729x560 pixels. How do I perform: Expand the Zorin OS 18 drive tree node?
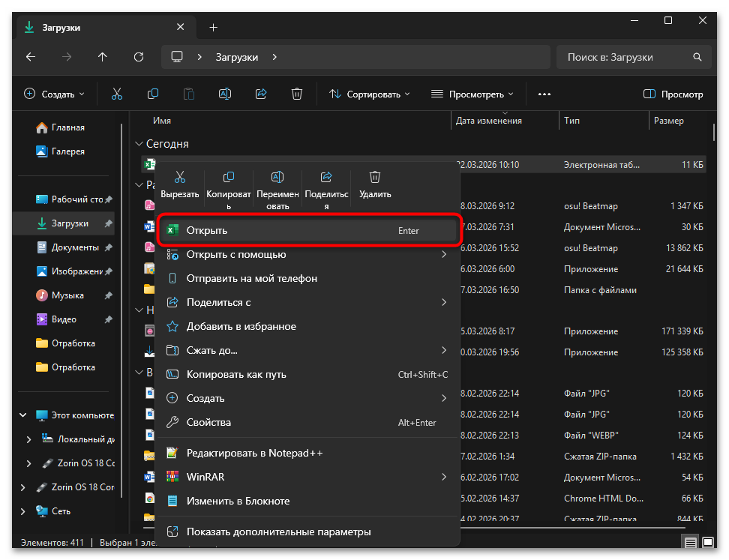tap(29, 463)
